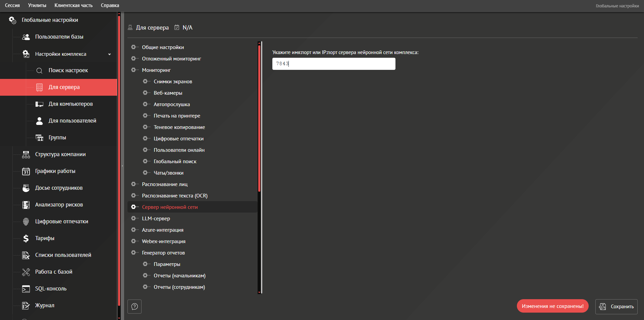Click the Company structure hierarchy icon
The image size is (644, 320).
point(26,154)
